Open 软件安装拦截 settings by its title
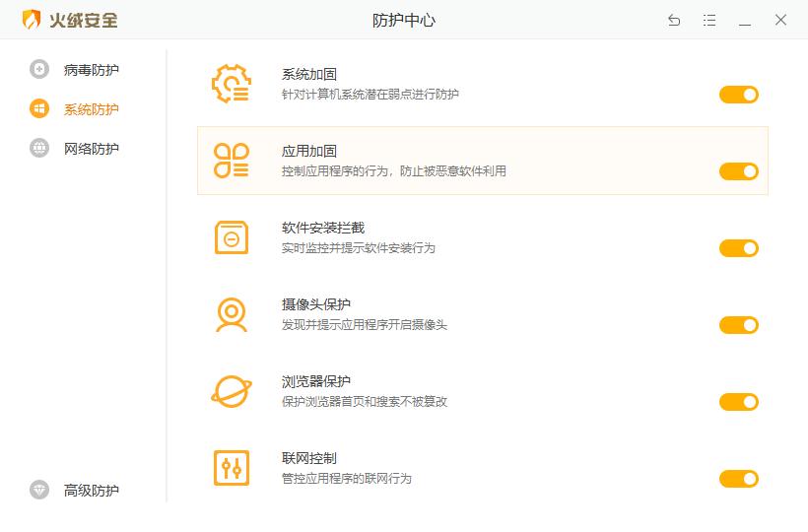The image size is (808, 532). (x=323, y=228)
